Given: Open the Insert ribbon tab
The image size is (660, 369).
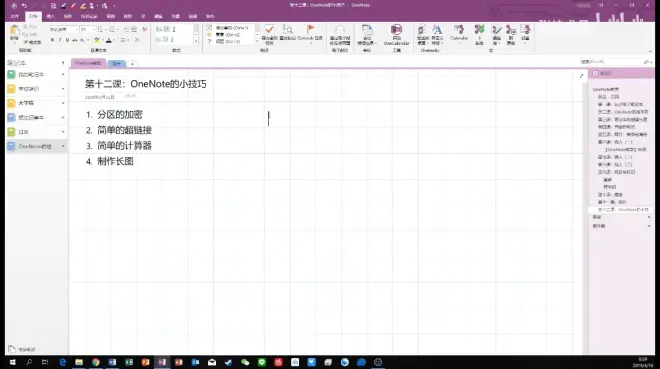Looking at the screenshot, I should click(x=51, y=16).
